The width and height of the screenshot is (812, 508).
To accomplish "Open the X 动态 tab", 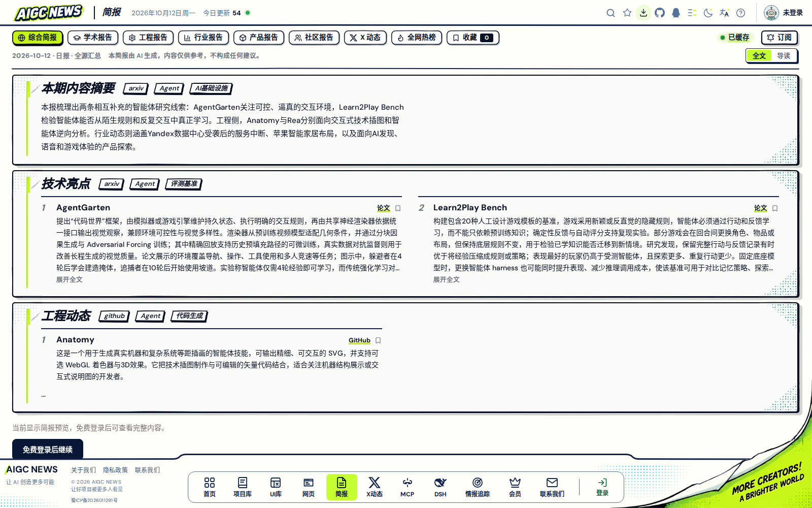I will tap(365, 38).
